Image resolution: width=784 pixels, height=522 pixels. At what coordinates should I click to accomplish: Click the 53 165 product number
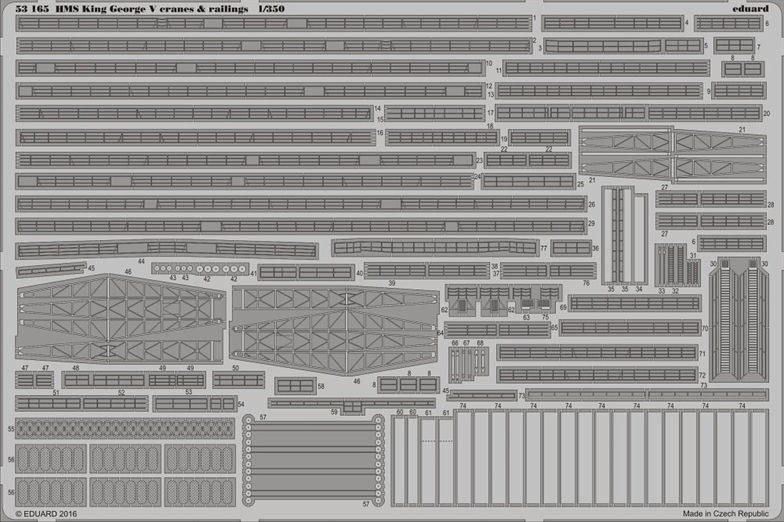32,8
